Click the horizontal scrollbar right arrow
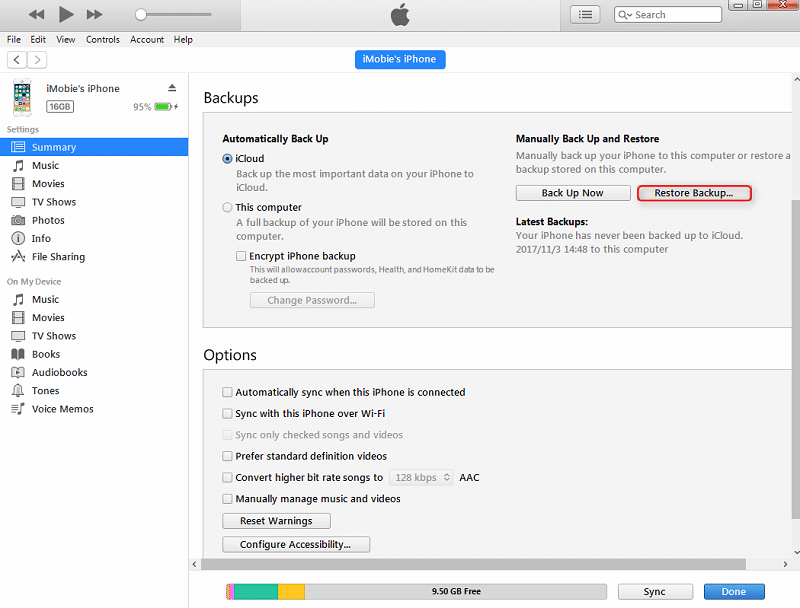The image size is (800, 608). pos(785,564)
